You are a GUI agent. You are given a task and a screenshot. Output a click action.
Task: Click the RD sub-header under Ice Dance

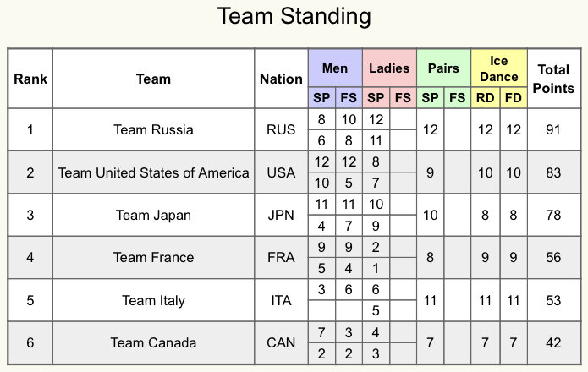(x=486, y=98)
